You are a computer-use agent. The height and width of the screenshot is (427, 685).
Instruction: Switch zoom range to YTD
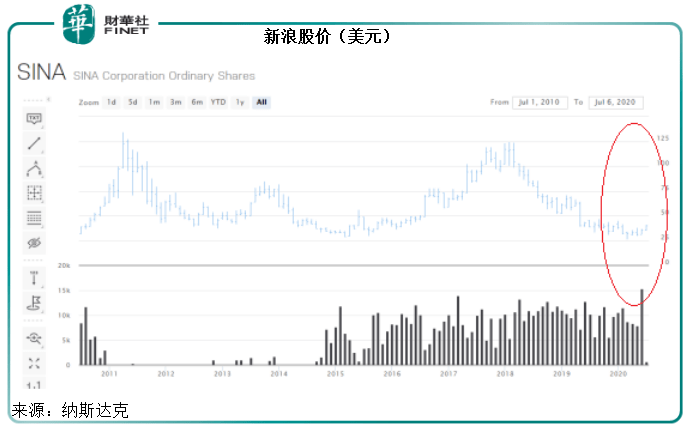[x=218, y=102]
